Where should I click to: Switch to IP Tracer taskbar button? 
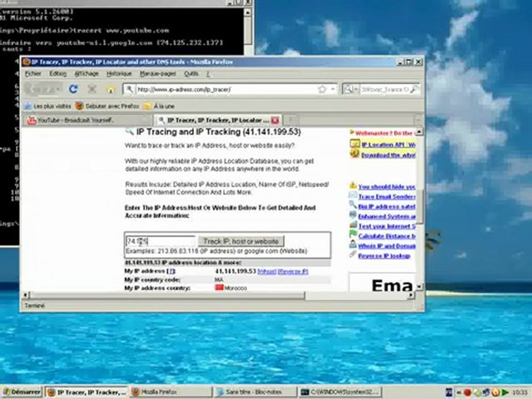click(86, 392)
